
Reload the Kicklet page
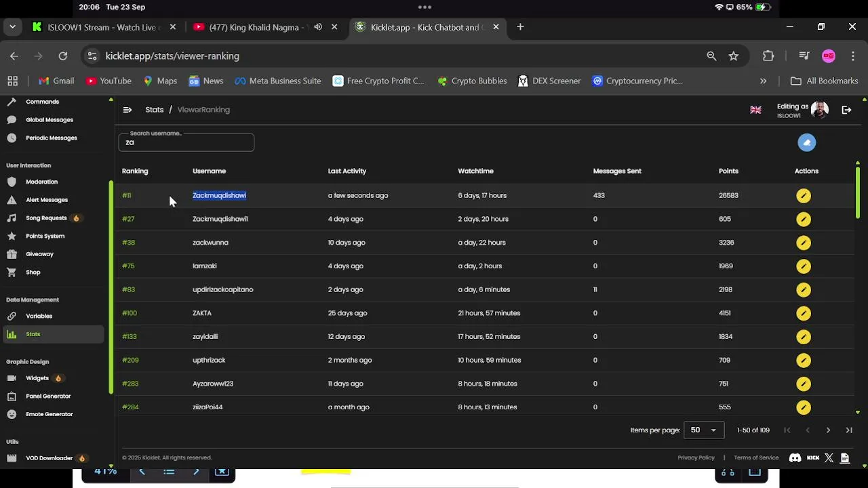point(63,56)
